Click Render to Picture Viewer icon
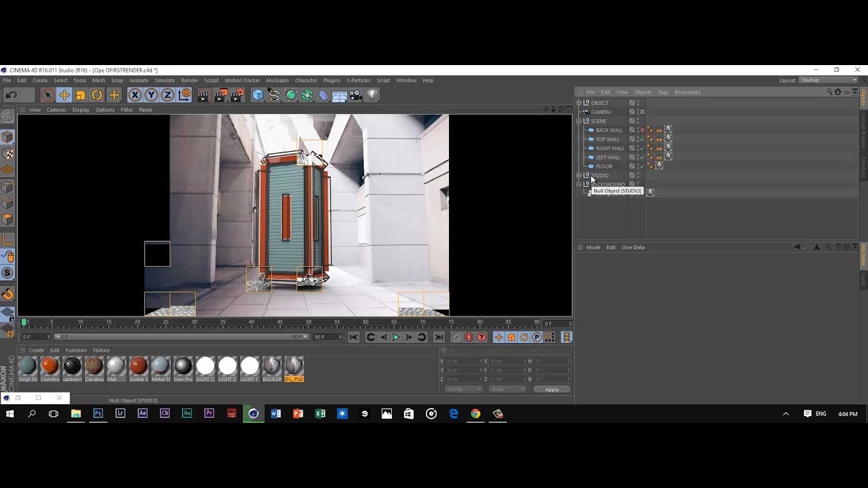The width and height of the screenshot is (868, 488). [x=220, y=96]
